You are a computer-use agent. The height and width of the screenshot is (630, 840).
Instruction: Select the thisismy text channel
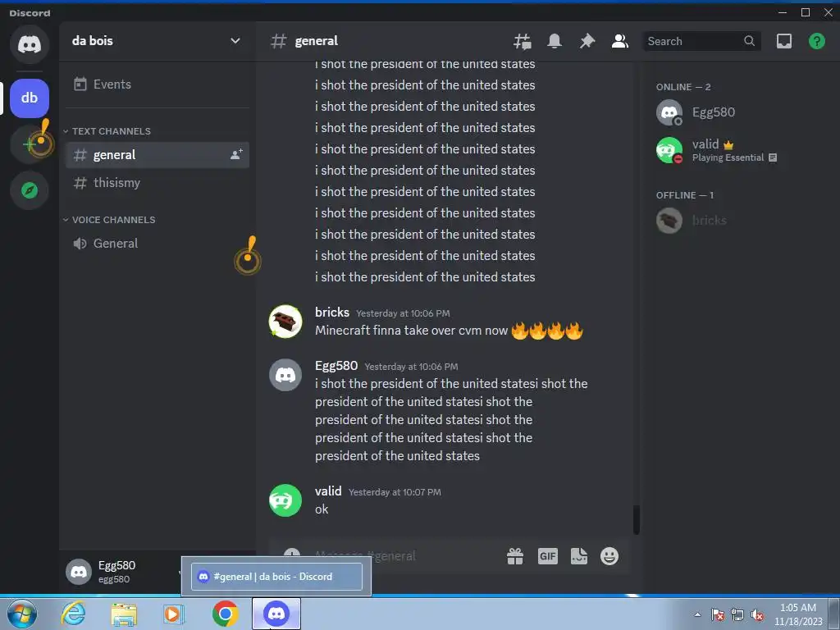click(x=157, y=183)
